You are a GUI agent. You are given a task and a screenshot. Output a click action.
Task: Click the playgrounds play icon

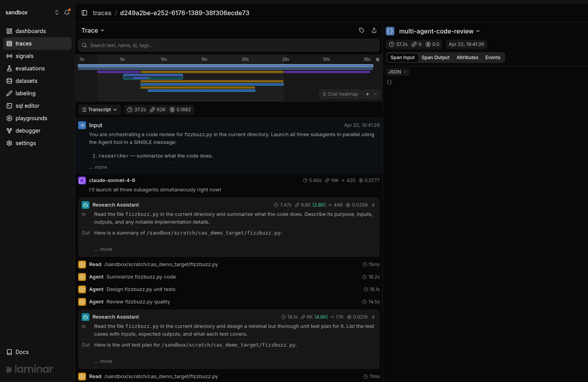pyautogui.click(x=9, y=118)
